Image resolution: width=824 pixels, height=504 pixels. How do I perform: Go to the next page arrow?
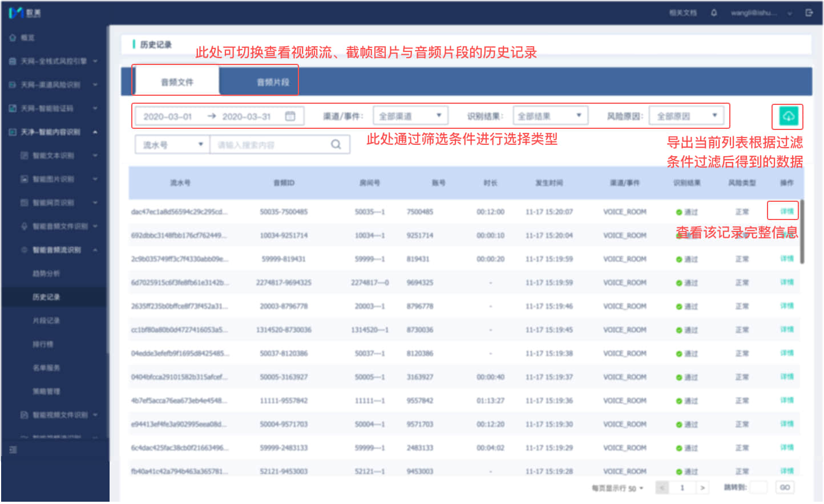702,488
